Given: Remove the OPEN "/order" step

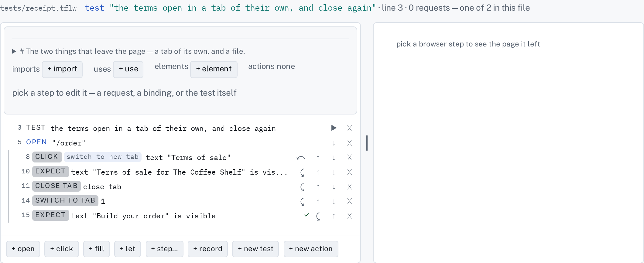Looking at the screenshot, I should pyautogui.click(x=350, y=143).
